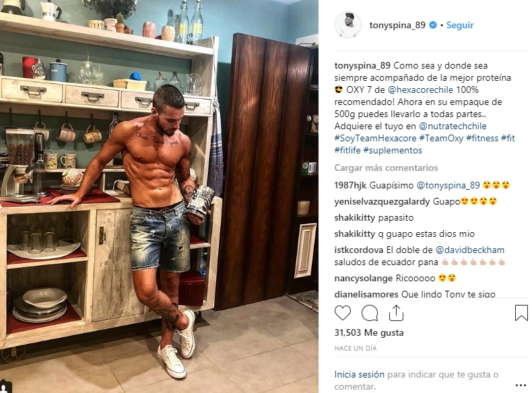Open the @hexacorechile mention

pos(420,90)
